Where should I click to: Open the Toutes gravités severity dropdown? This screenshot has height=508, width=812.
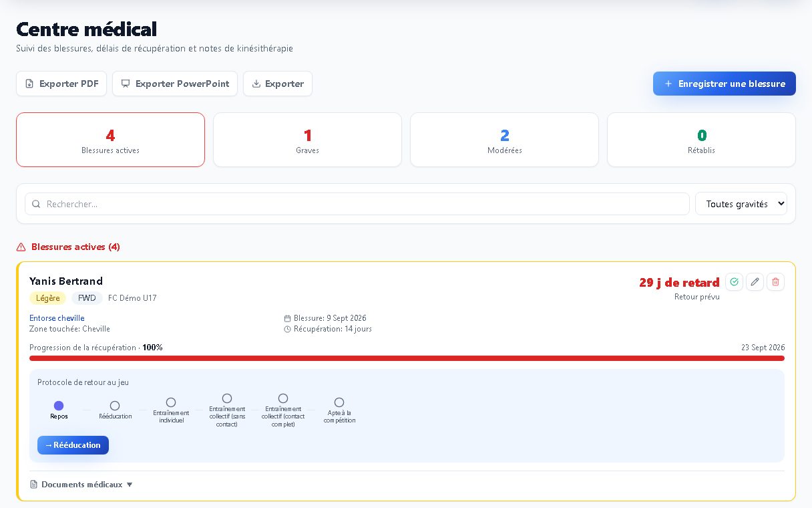(741, 204)
